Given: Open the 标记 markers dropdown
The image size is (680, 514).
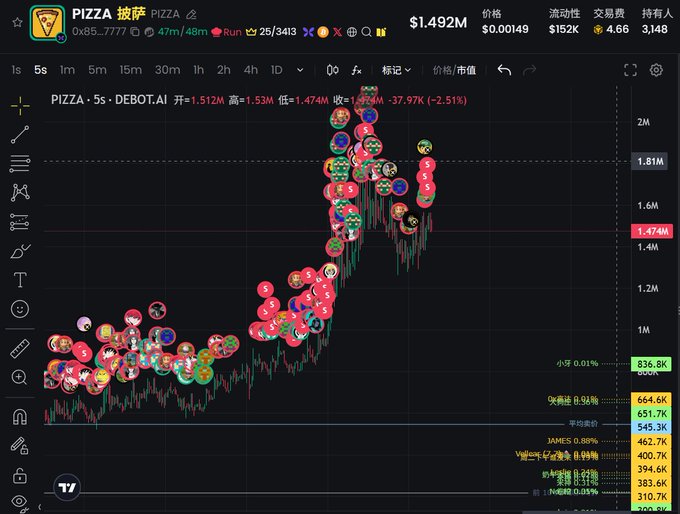Looking at the screenshot, I should coord(396,70).
